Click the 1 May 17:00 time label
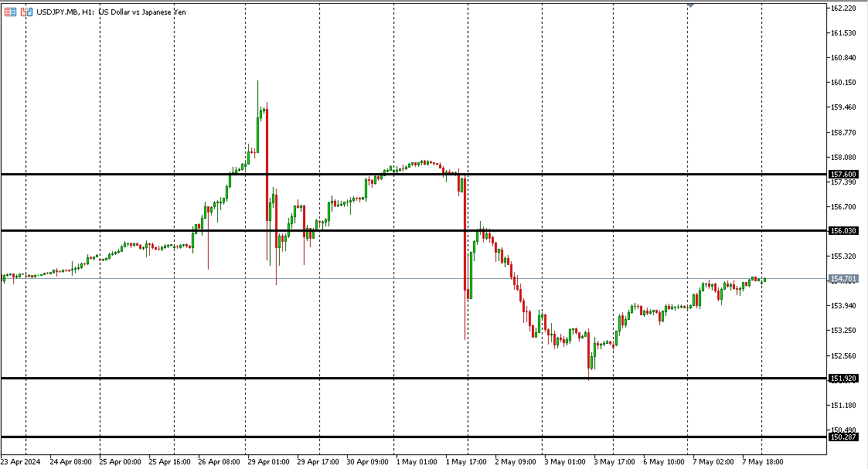868x469 pixels. 466,462
